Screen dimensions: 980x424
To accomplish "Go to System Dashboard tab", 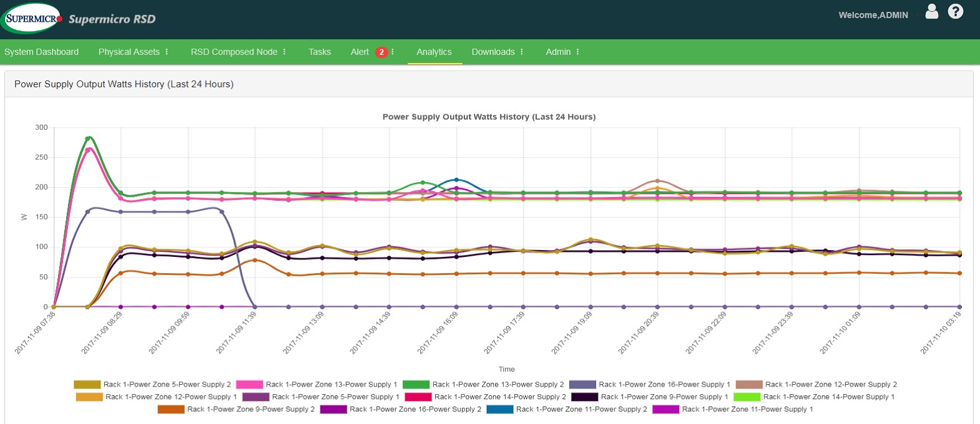I will [x=41, y=52].
